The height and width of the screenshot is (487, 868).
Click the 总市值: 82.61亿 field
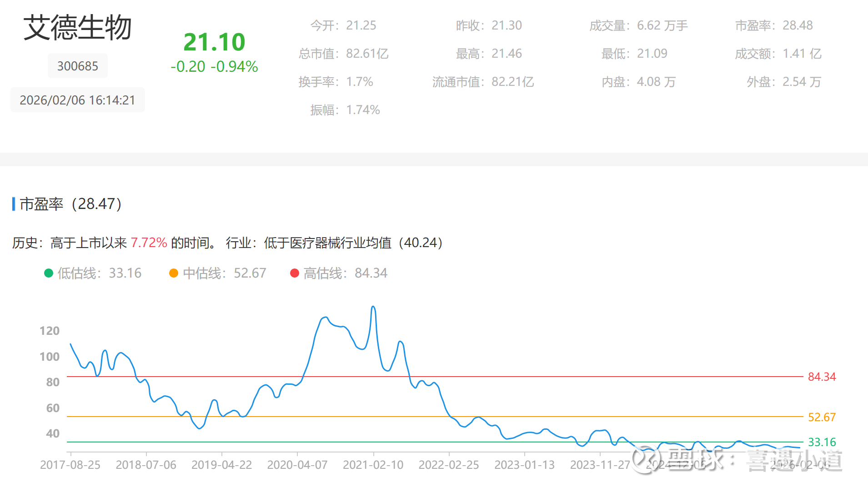pos(344,54)
